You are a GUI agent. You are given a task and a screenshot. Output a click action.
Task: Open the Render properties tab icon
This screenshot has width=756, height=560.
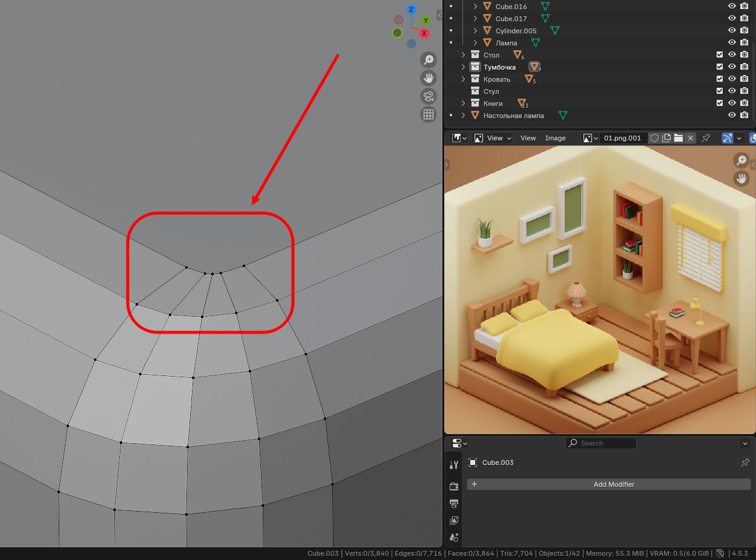(x=454, y=486)
